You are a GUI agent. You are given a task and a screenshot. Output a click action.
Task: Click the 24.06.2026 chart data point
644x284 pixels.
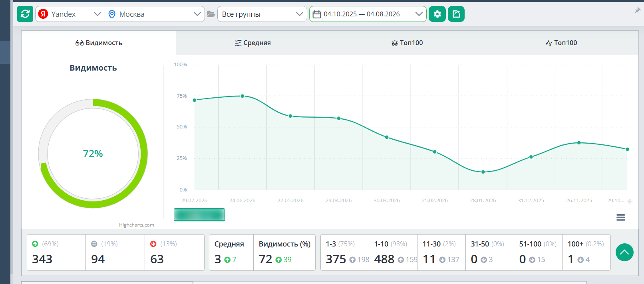tap(242, 96)
